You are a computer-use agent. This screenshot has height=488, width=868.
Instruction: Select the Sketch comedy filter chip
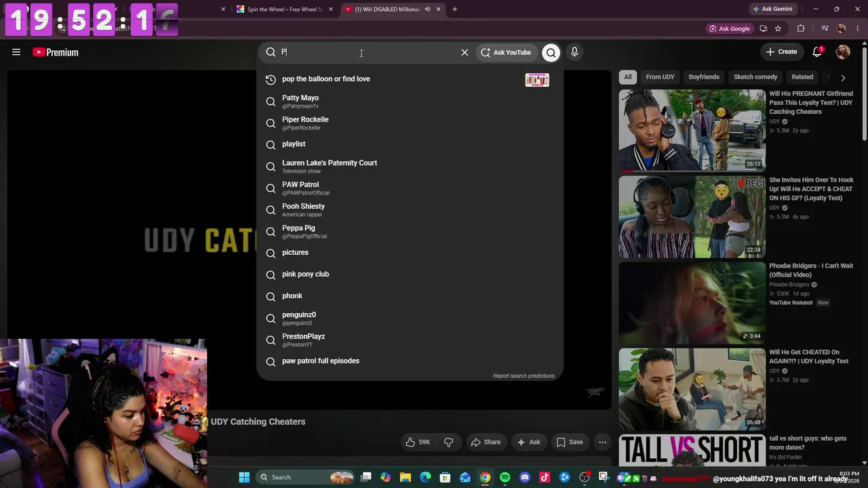(x=755, y=77)
